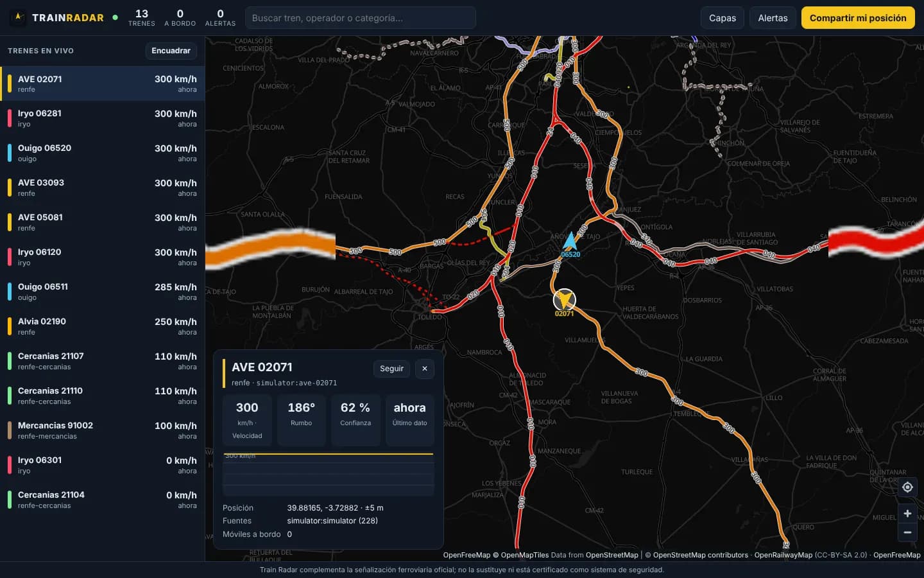Click the 0 A bordo counter
The image size is (924, 578).
(x=180, y=17)
